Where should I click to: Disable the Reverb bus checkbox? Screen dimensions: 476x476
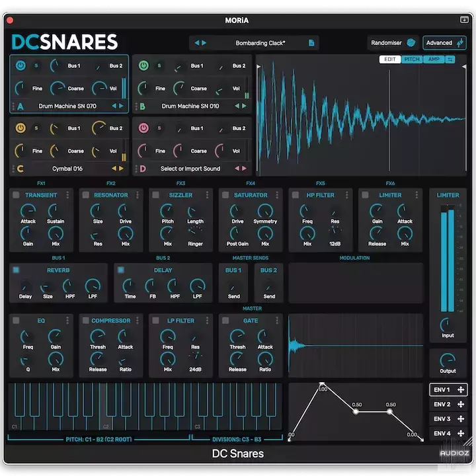pyautogui.click(x=16, y=270)
